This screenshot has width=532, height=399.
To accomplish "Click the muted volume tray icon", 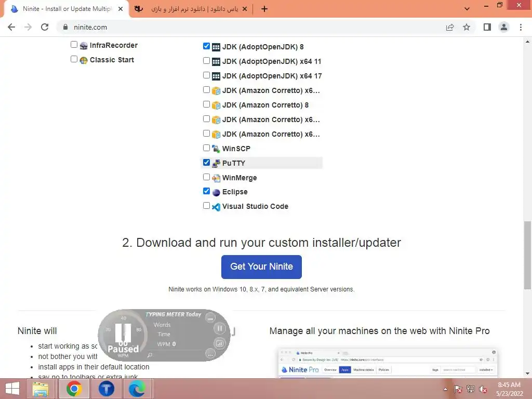I will coord(483,389).
